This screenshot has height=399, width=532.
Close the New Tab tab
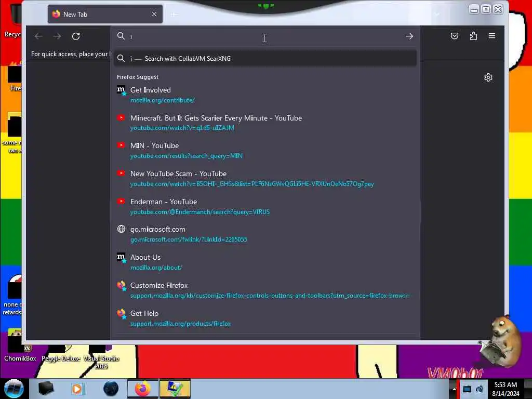[154, 14]
